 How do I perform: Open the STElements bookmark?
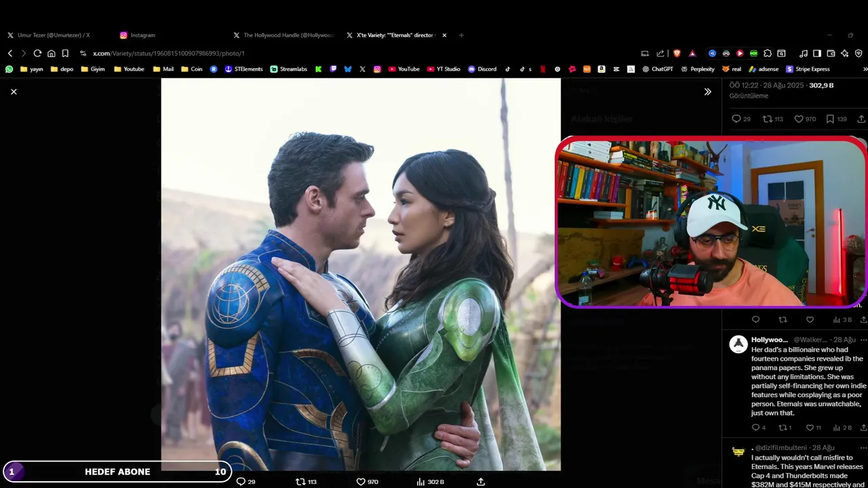[x=243, y=69]
